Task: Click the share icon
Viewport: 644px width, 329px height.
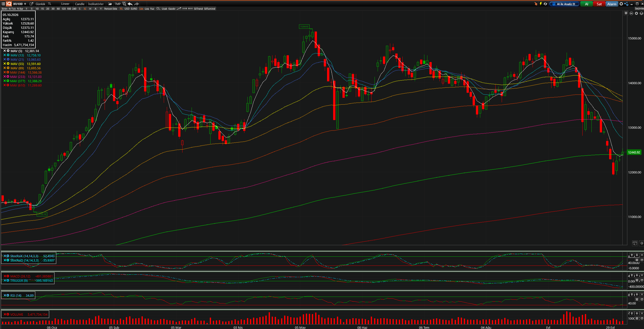Action: coord(626,4)
